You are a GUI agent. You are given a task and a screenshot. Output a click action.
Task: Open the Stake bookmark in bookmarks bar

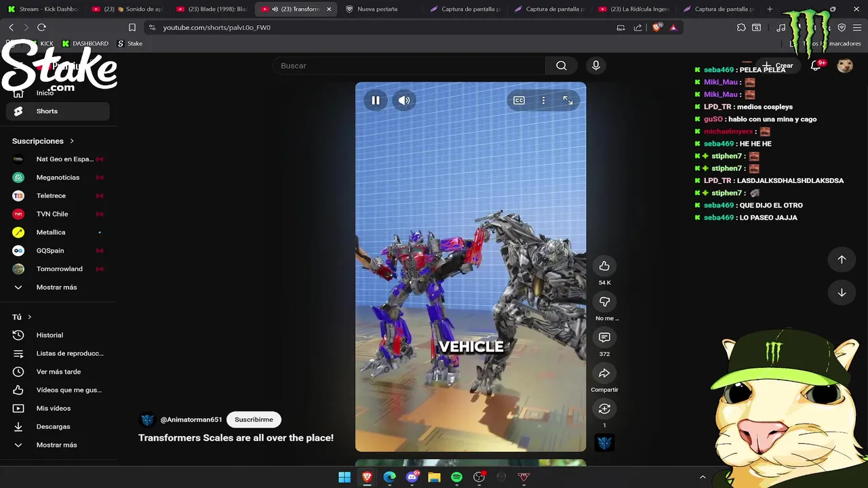(x=130, y=43)
